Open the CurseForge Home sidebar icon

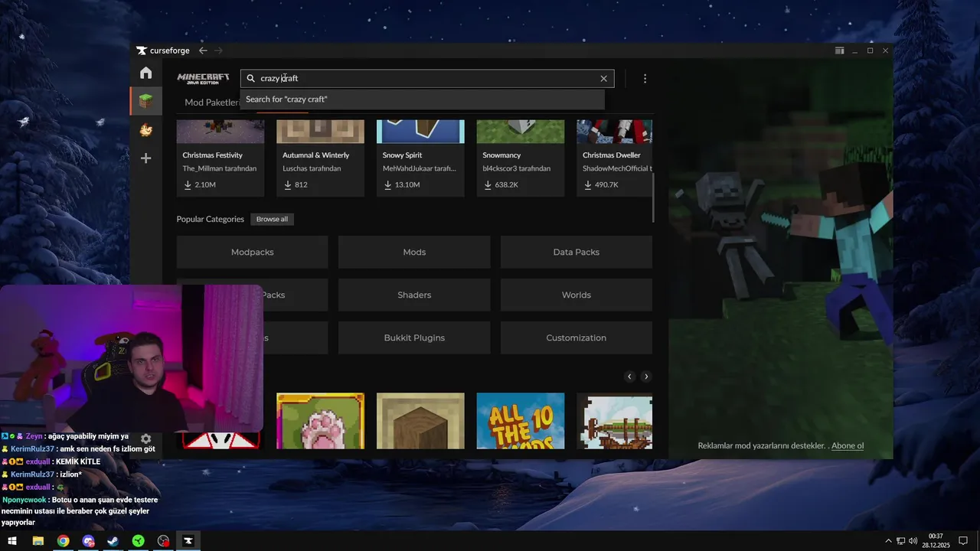[145, 73]
